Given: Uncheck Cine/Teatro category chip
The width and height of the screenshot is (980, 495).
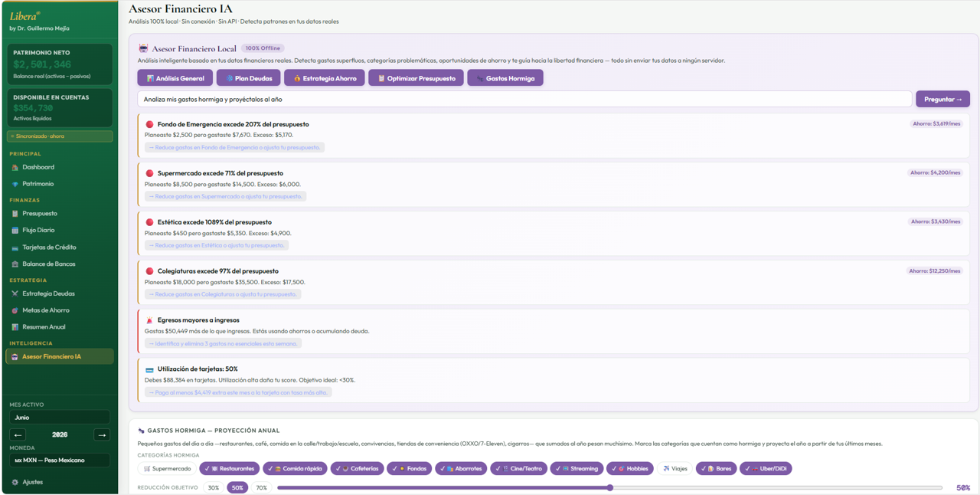Looking at the screenshot, I should (518, 468).
